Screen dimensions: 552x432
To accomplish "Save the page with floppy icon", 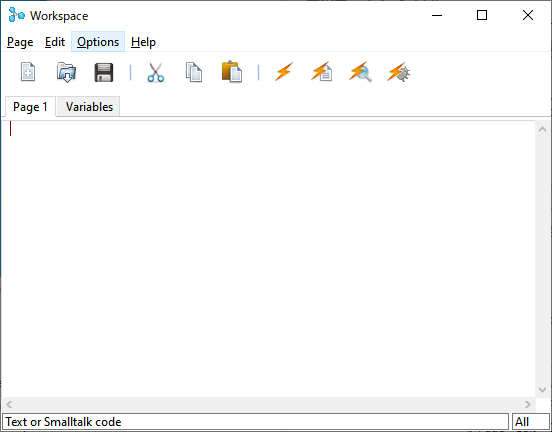I will click(x=104, y=72).
